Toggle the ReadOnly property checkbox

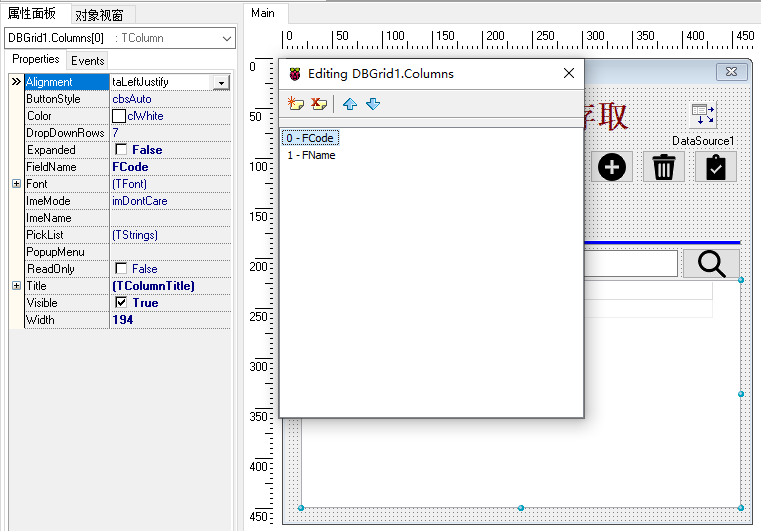click(121, 268)
